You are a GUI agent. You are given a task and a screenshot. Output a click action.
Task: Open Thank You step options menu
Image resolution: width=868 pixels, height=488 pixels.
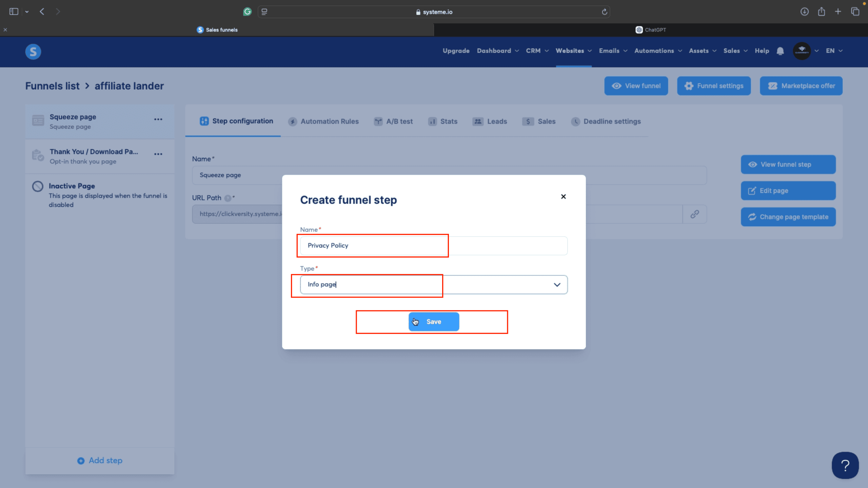pyautogui.click(x=158, y=154)
